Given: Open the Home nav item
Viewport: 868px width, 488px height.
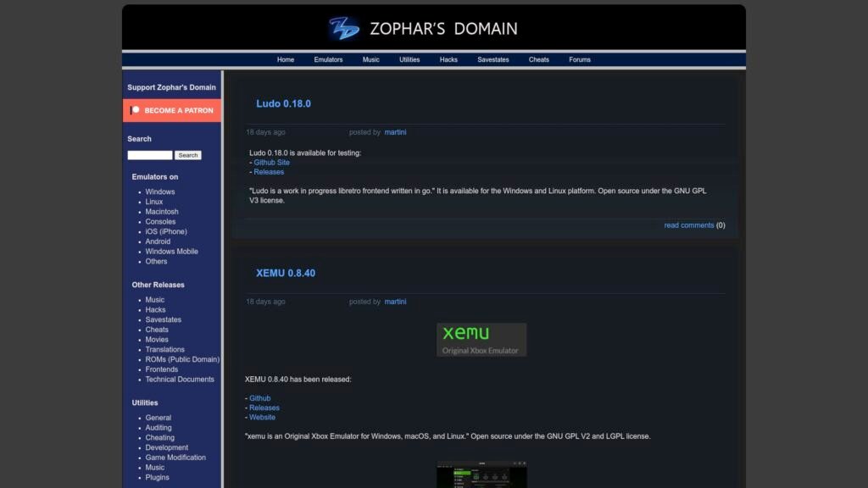Looking at the screenshot, I should tap(286, 60).
